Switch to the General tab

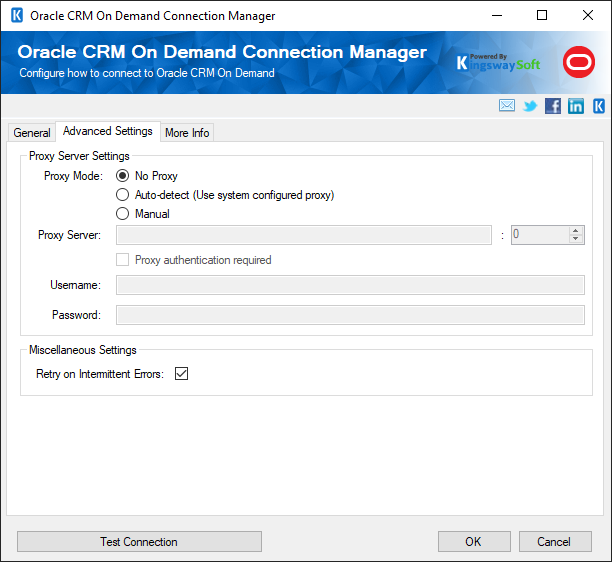(32, 133)
